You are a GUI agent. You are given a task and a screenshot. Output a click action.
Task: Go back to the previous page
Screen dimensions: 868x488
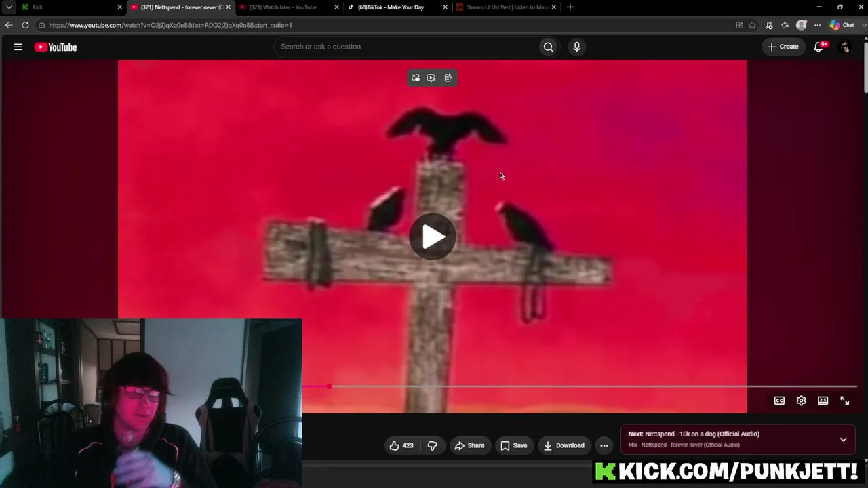pyautogui.click(x=9, y=25)
